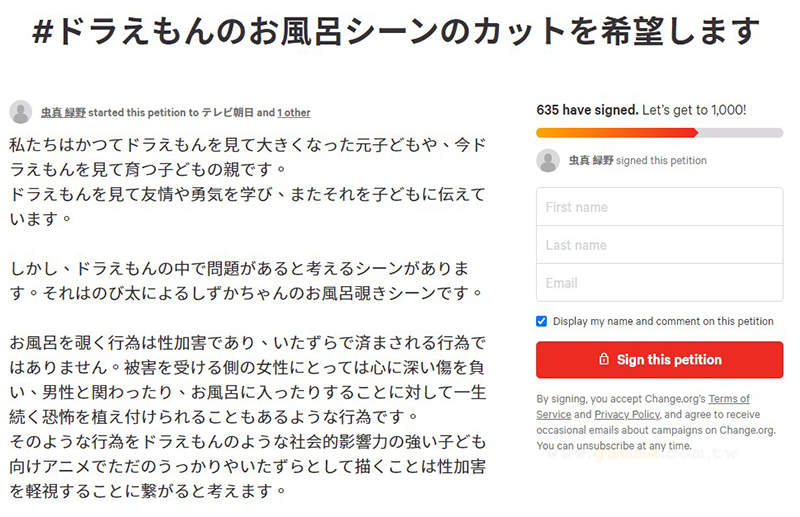Expand the "1 other" recipients link
Screen dimensions: 800x517
pyautogui.click(x=294, y=113)
